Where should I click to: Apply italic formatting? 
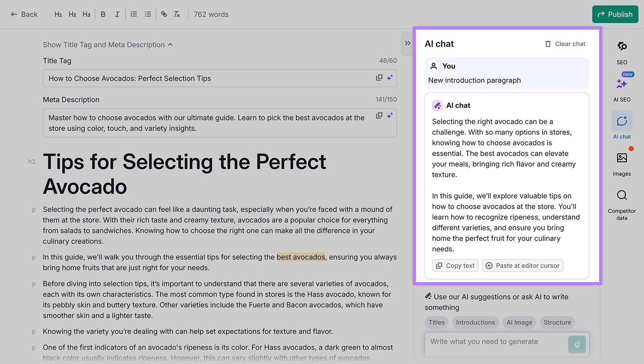coord(117,14)
